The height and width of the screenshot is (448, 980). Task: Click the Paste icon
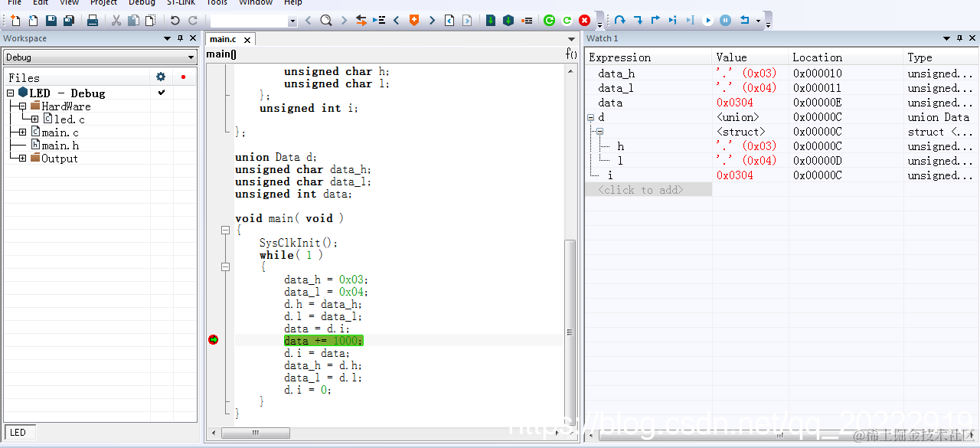(x=151, y=21)
